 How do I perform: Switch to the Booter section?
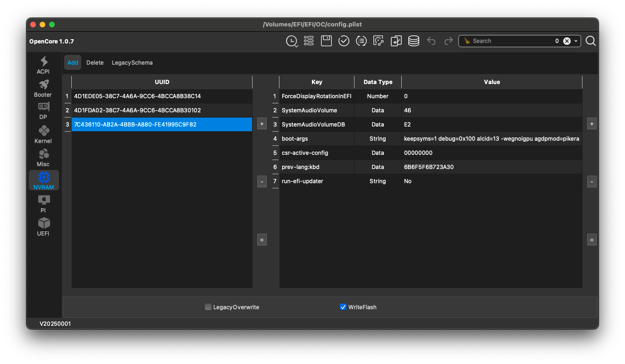tap(43, 88)
